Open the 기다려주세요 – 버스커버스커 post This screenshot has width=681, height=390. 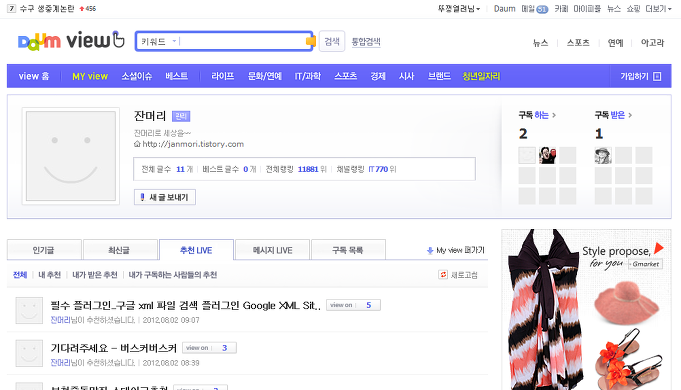[114, 348]
